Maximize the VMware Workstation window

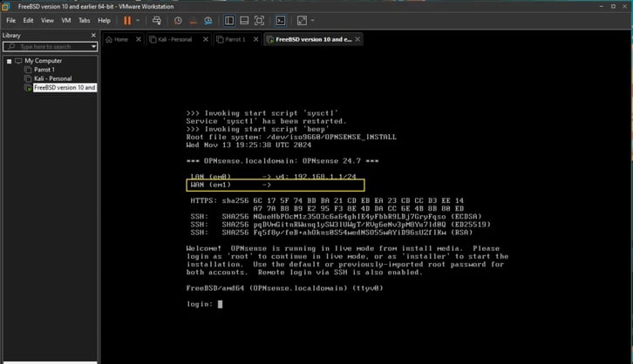(x=613, y=6)
